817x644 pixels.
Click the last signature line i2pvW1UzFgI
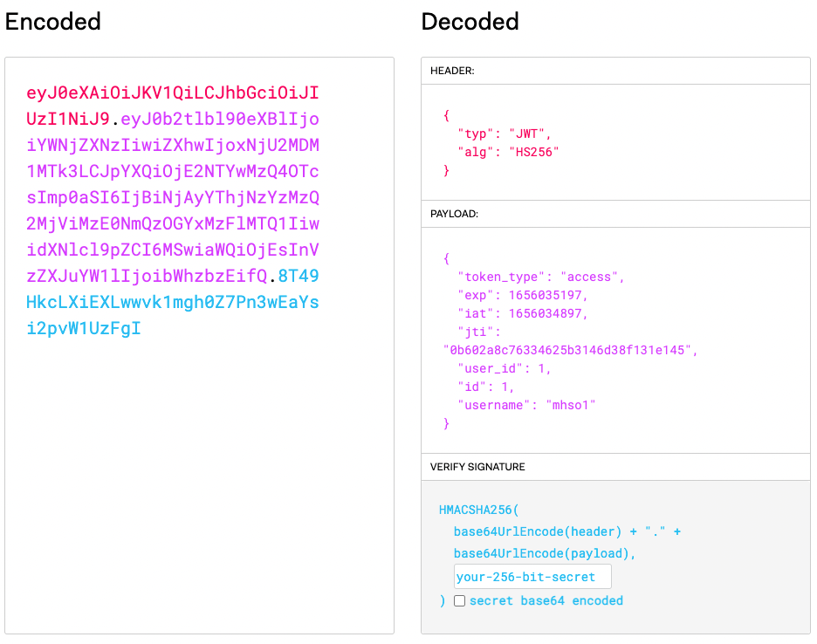[84, 328]
